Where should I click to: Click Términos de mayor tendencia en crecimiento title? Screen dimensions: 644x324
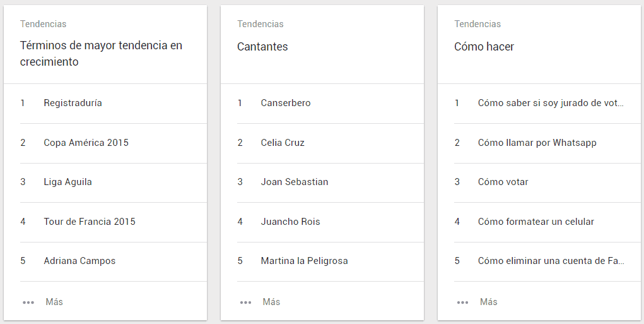click(101, 54)
